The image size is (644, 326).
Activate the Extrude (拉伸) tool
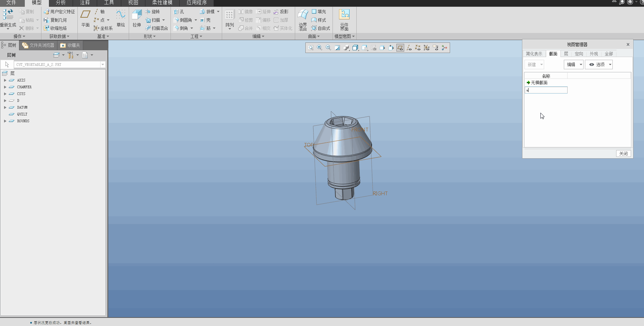coord(137,19)
